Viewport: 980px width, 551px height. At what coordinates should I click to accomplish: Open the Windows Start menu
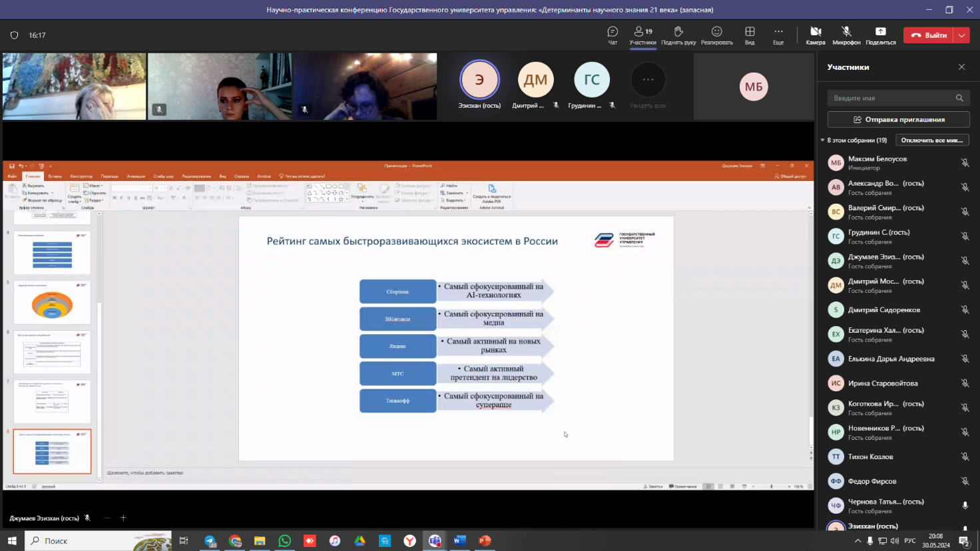pyautogui.click(x=12, y=541)
